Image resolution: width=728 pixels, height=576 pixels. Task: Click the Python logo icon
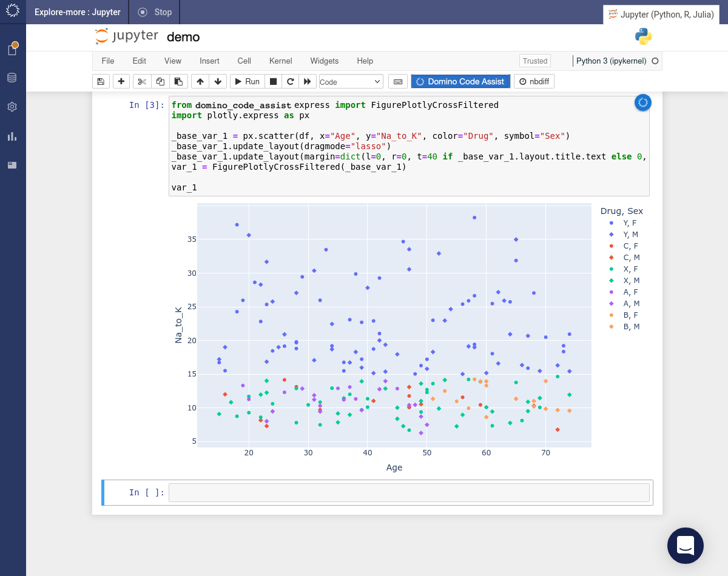point(644,36)
